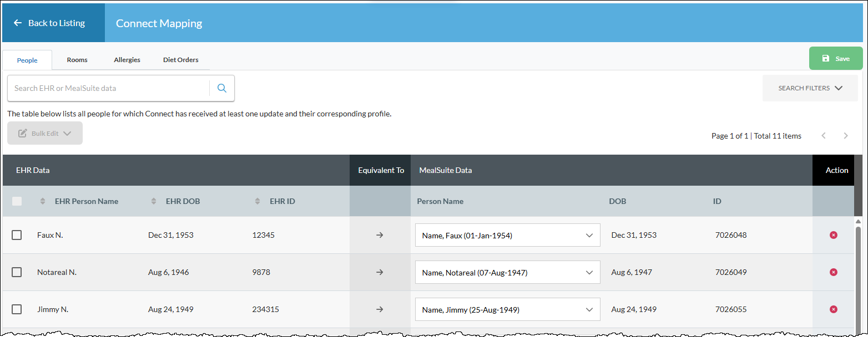Select the Faux N. row checkbox
This screenshot has height=337, width=868.
[x=17, y=235]
